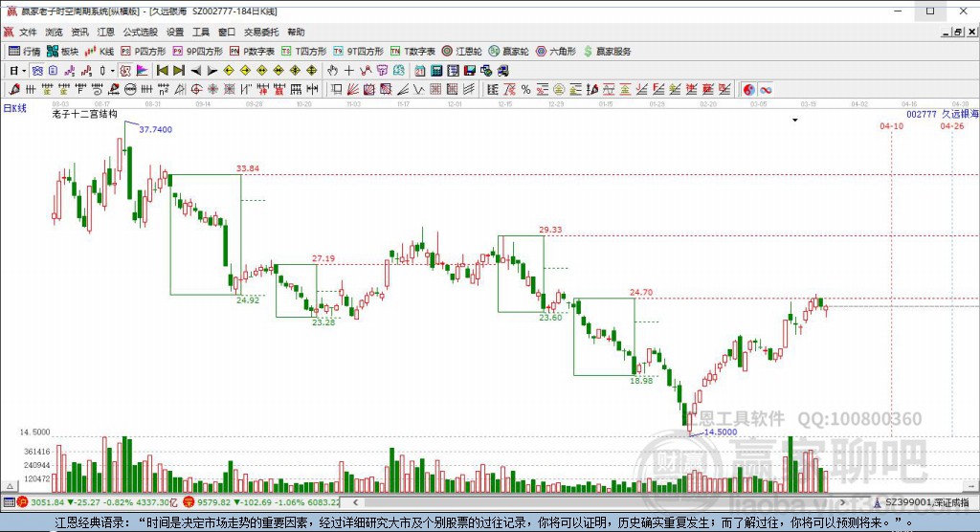The image size is (980, 532).
Task: Open 赢家服务 service link
Action: [x=607, y=52]
